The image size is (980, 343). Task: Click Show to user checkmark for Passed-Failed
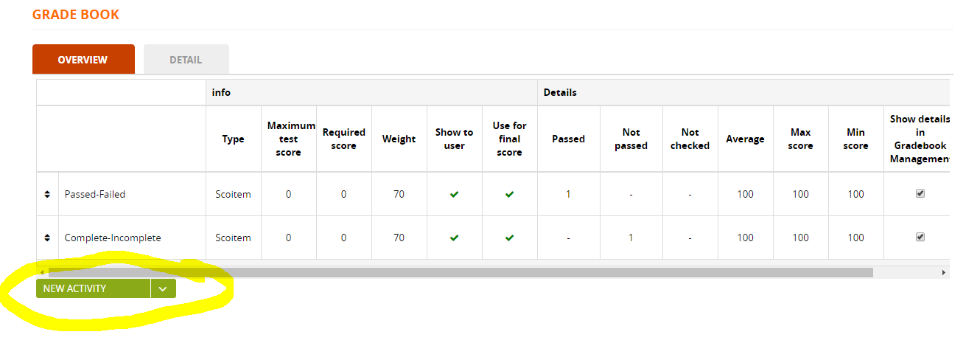[454, 194]
